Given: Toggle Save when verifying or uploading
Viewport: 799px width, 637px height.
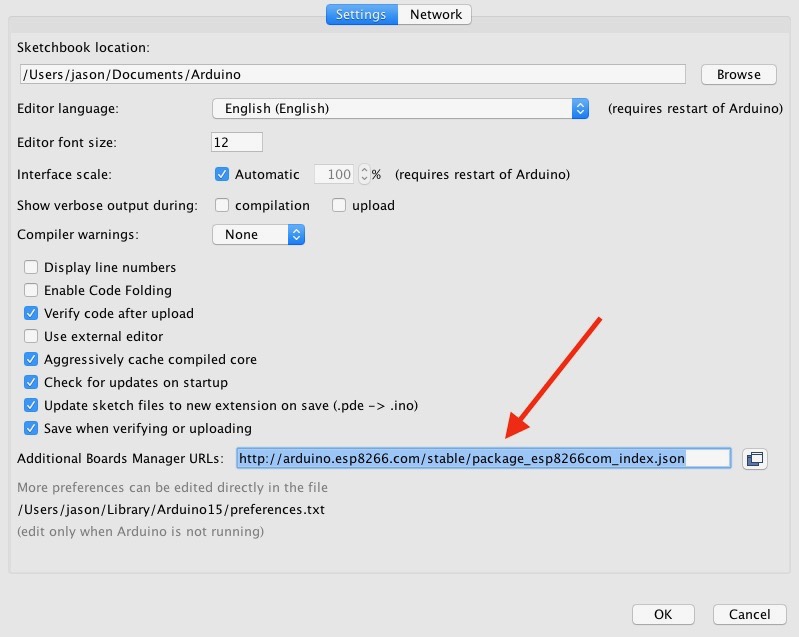Looking at the screenshot, I should click(x=31, y=428).
